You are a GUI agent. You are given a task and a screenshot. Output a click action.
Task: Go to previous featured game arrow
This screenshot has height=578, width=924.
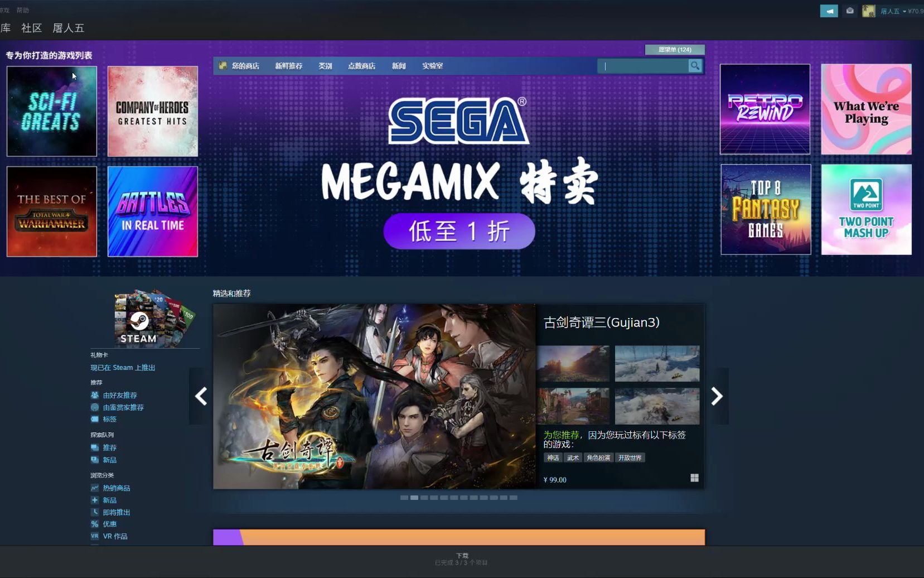click(x=201, y=396)
